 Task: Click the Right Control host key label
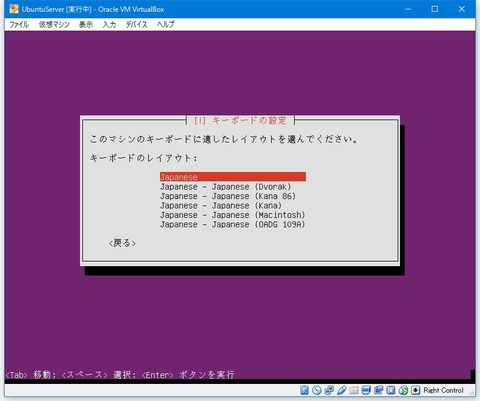coord(443,390)
